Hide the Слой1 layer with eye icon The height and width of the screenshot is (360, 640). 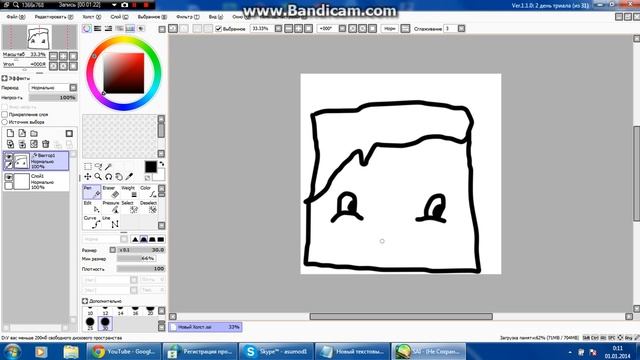(x=9, y=177)
